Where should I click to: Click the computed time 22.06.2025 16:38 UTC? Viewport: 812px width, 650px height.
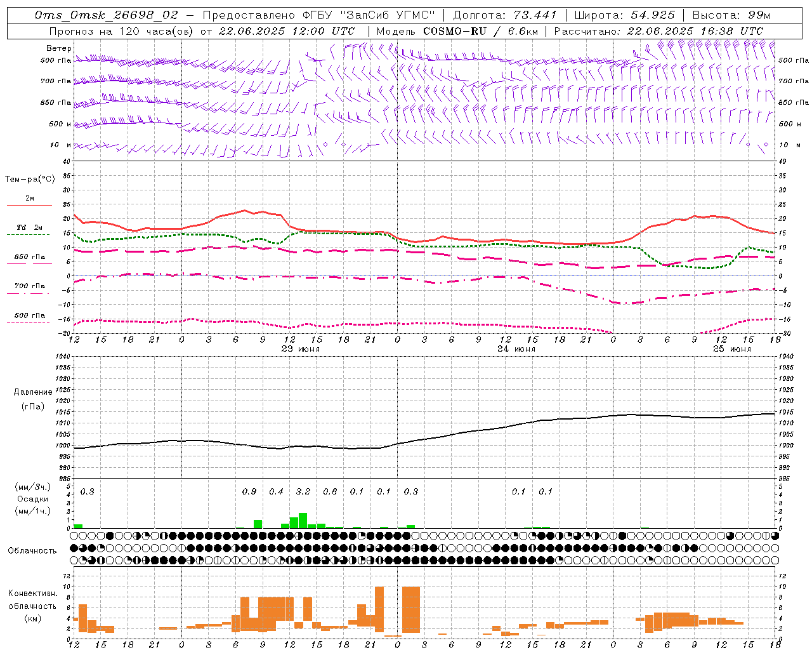point(695,30)
